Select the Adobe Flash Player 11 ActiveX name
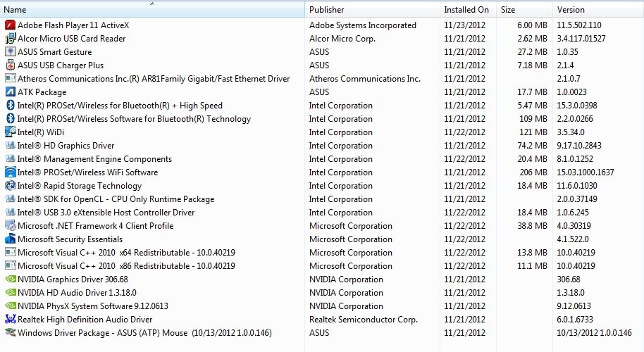Viewport: 644px width, 352px height. (73, 25)
